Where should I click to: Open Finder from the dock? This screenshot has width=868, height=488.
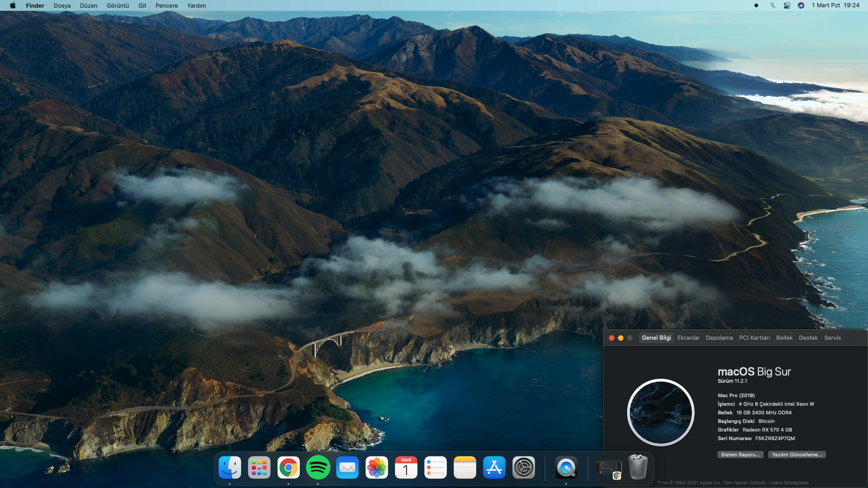pyautogui.click(x=230, y=467)
